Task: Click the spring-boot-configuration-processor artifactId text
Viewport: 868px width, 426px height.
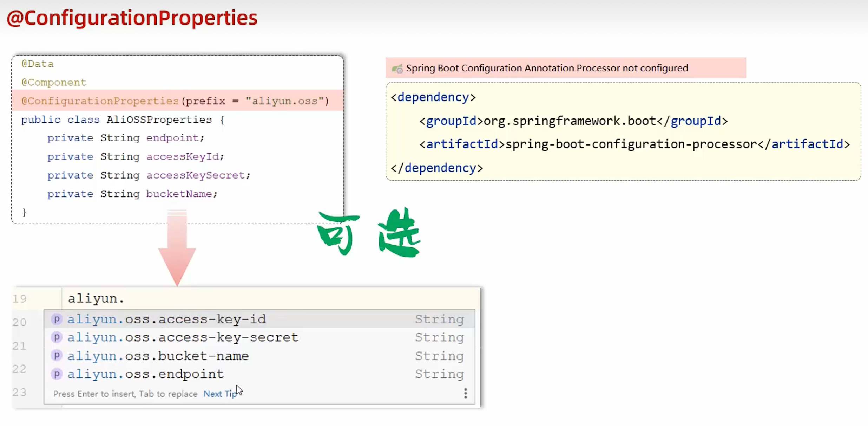Action: pyautogui.click(x=631, y=144)
